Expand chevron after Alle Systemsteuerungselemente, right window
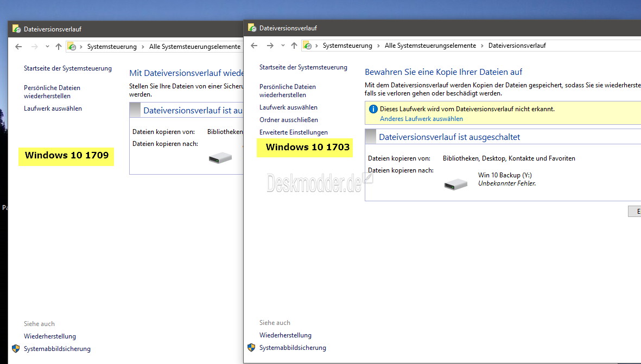Image resolution: width=641 pixels, height=364 pixels. [x=483, y=46]
